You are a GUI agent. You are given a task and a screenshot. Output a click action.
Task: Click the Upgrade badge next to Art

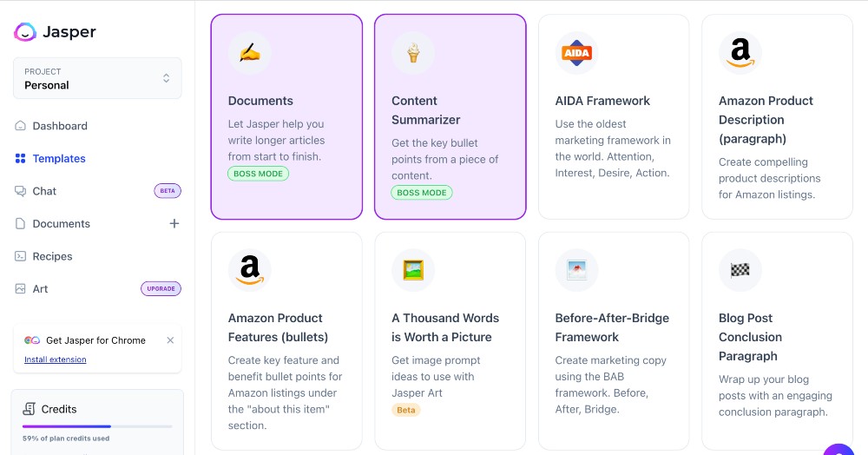(161, 289)
